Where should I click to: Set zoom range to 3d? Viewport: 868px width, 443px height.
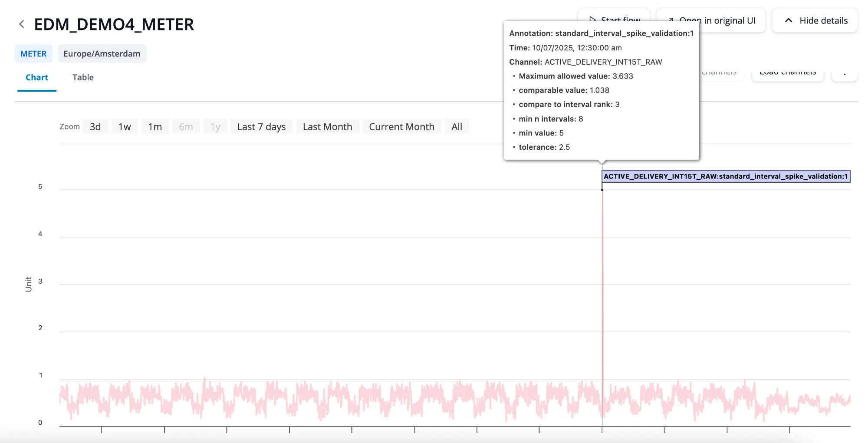click(x=95, y=127)
